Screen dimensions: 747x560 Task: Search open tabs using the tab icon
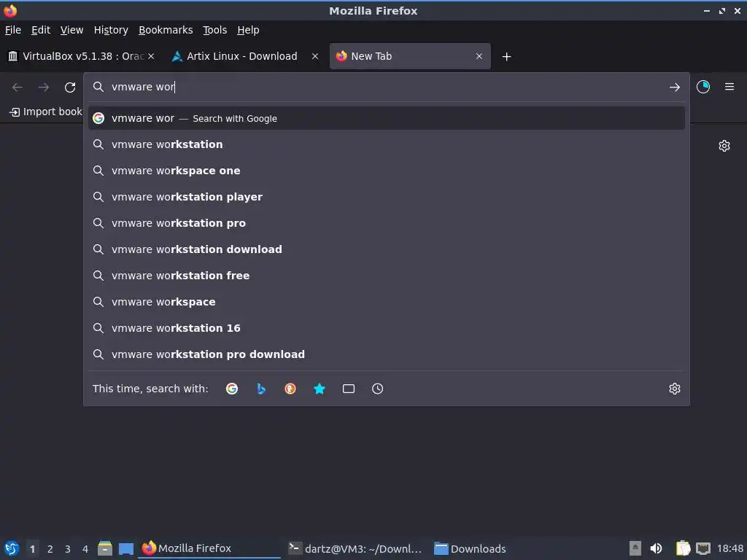(348, 389)
